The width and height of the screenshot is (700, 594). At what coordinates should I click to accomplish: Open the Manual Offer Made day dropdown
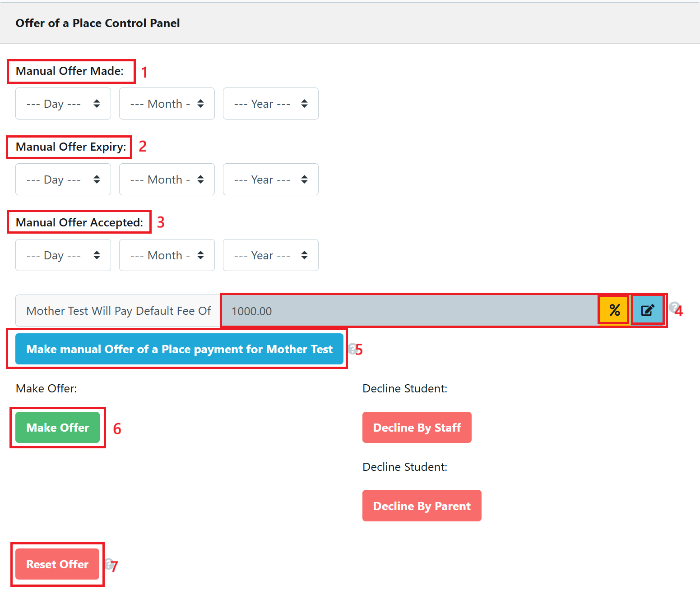63,104
